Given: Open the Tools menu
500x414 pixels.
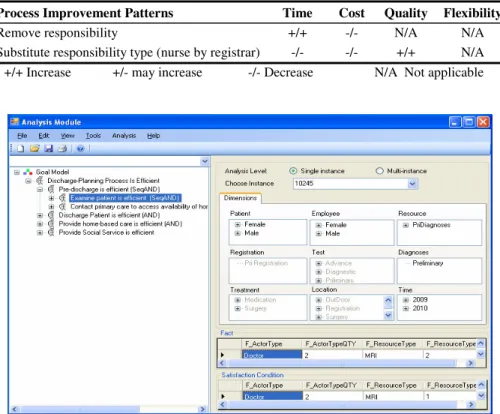Looking at the screenshot, I should (93, 136).
